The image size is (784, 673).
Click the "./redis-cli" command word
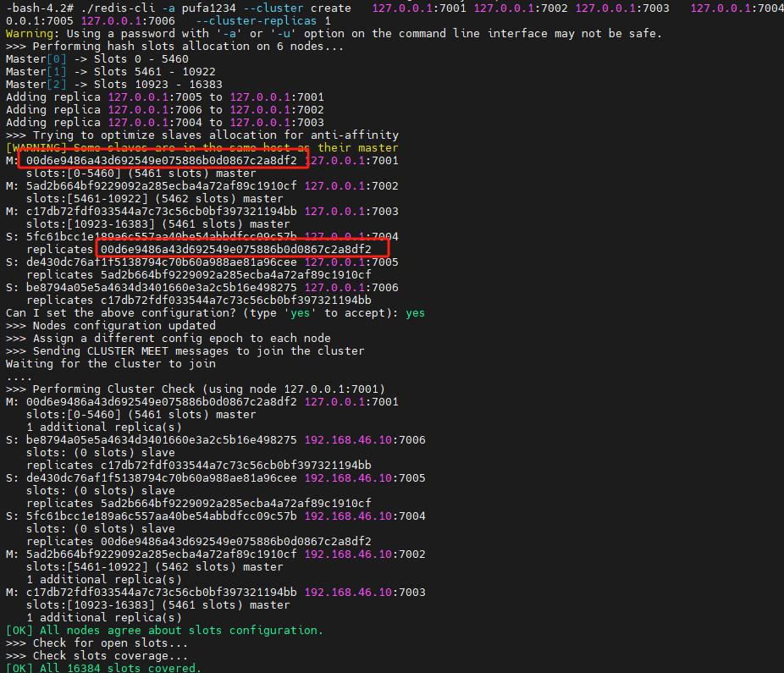tap(118, 8)
